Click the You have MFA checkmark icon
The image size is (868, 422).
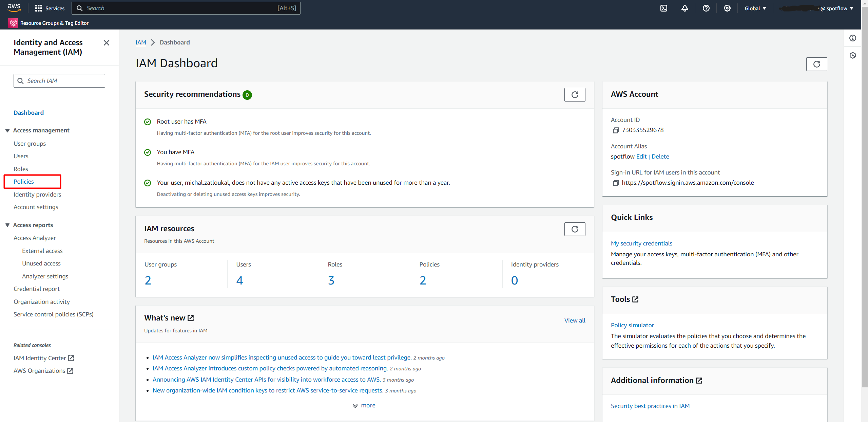tap(148, 152)
